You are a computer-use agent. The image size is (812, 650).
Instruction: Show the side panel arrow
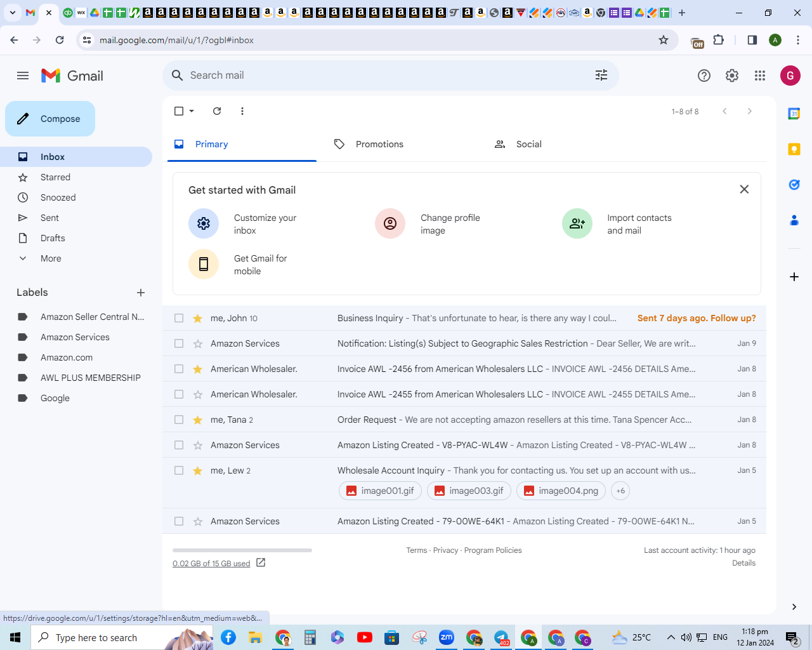(x=794, y=607)
